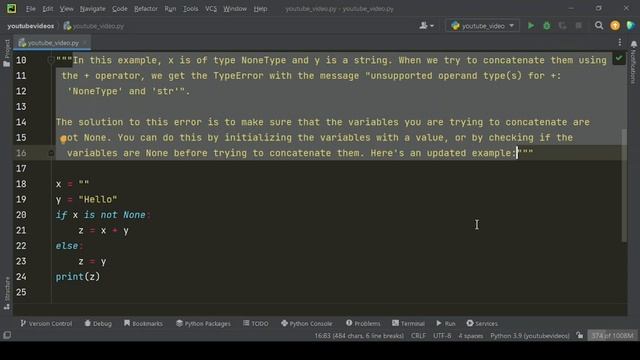Change CRLF line separator setting

point(418,336)
